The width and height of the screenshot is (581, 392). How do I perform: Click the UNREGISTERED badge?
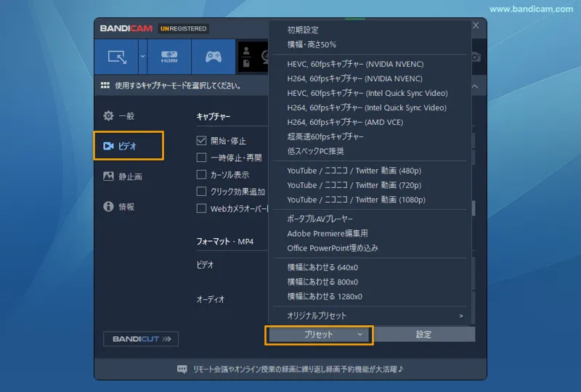pos(184,28)
